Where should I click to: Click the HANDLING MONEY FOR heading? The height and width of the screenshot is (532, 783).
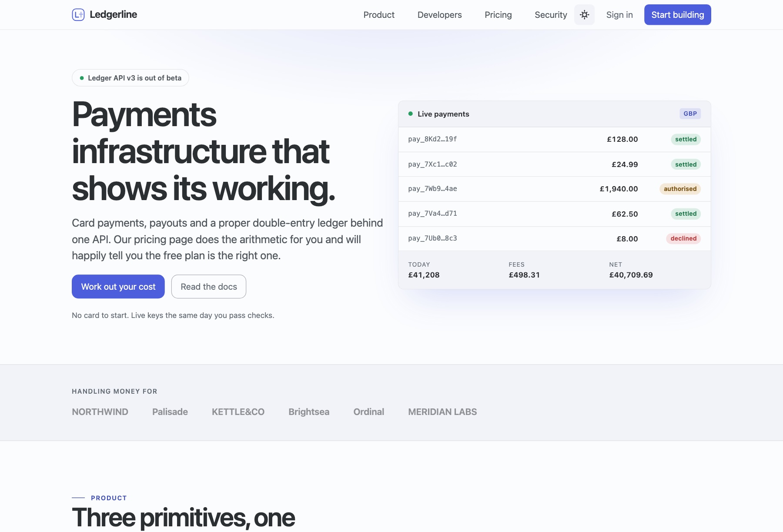point(114,391)
